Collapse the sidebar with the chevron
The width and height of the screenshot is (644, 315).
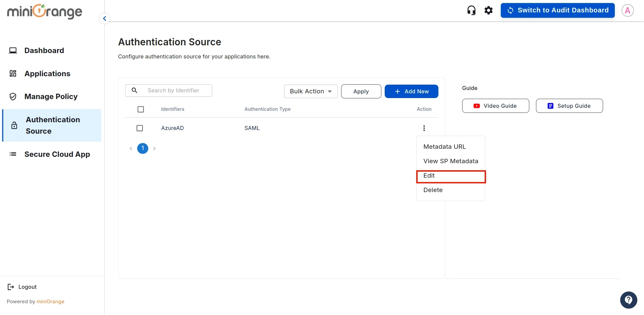coord(105,18)
